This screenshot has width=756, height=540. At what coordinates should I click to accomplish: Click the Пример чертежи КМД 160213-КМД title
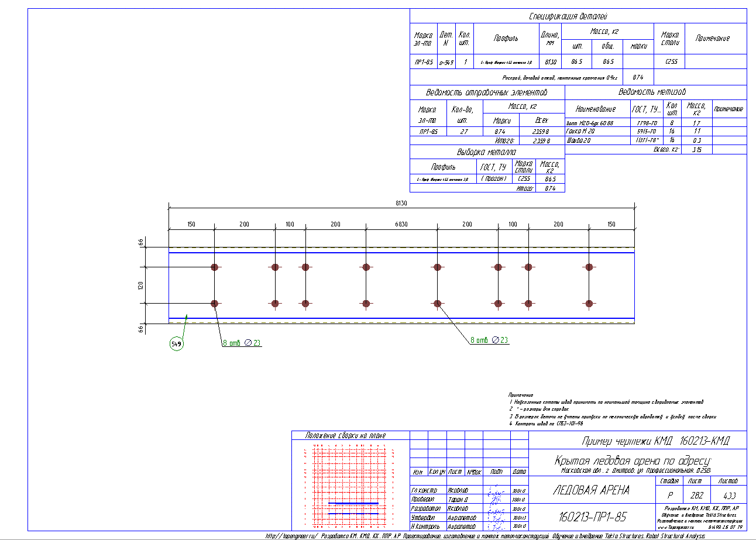coord(656,441)
